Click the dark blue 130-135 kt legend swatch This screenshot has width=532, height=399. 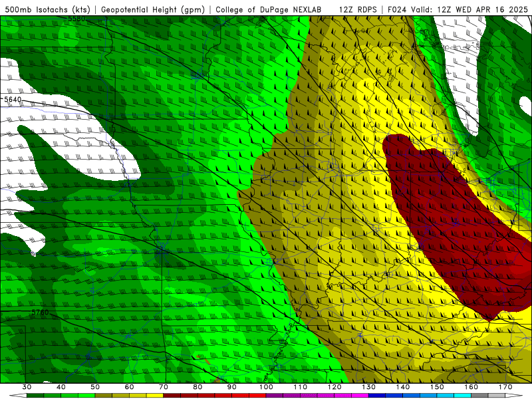[x=377, y=396]
